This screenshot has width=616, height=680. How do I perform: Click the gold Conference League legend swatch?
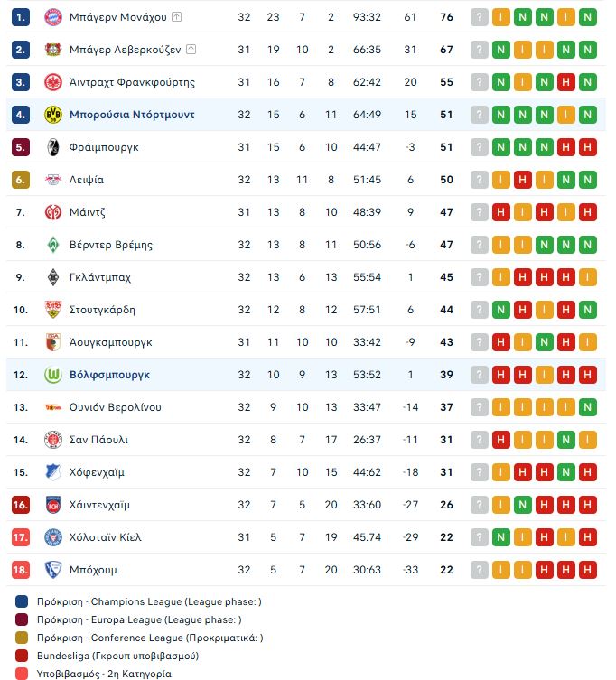[x=22, y=638]
